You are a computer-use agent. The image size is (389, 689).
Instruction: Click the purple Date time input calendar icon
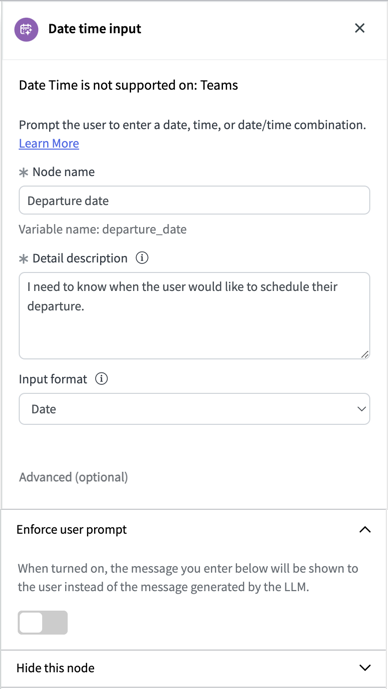[26, 29]
